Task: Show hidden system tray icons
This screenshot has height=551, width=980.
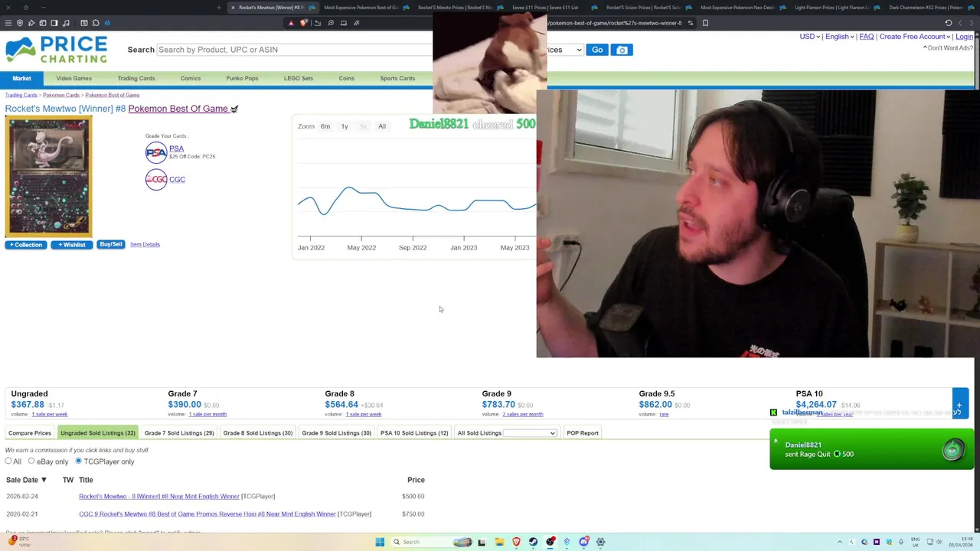Action: 840,542
